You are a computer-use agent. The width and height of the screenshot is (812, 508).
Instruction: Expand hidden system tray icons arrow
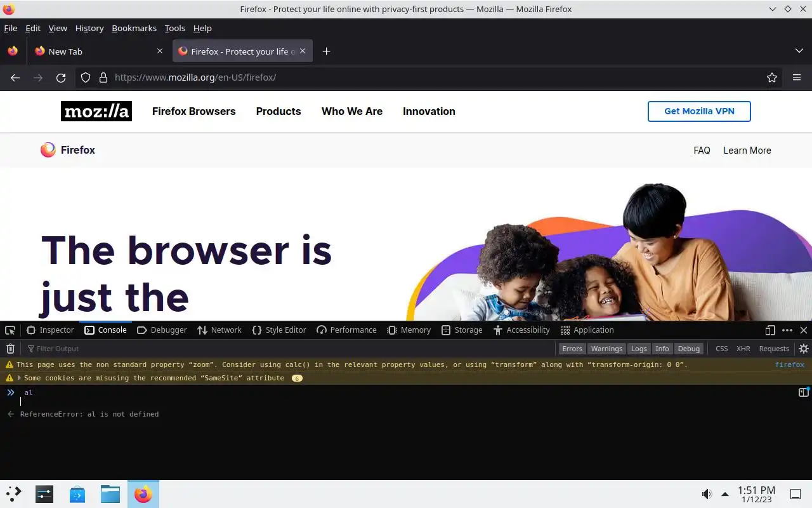click(725, 494)
